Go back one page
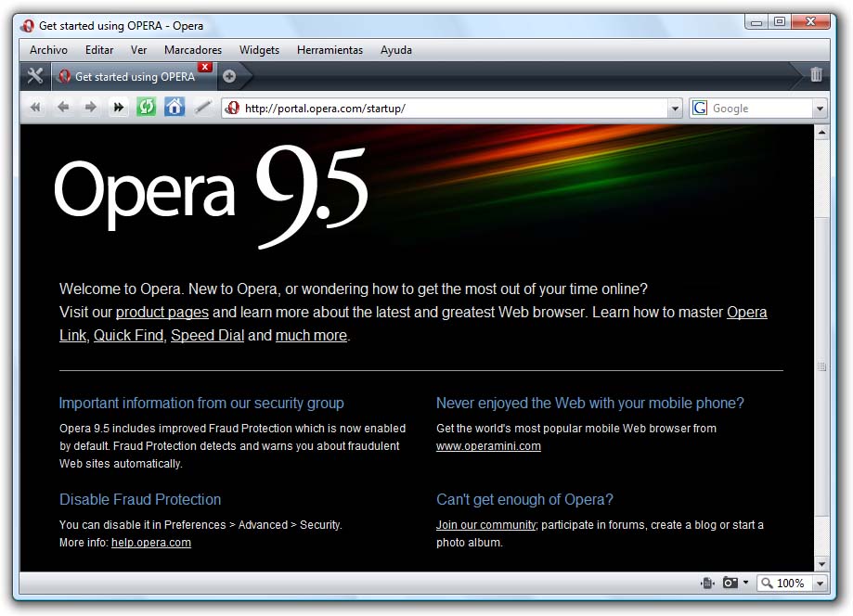Screen dimensions: 853x616 click(x=63, y=107)
